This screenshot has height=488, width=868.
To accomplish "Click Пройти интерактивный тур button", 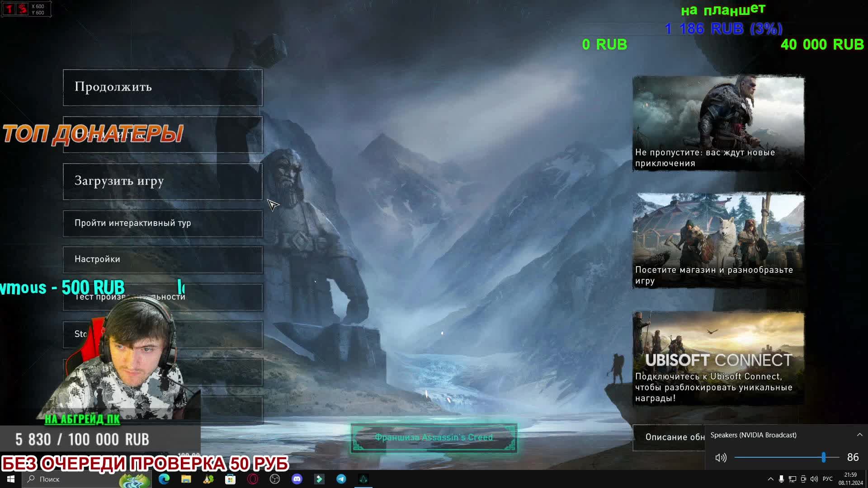I will [x=163, y=223].
